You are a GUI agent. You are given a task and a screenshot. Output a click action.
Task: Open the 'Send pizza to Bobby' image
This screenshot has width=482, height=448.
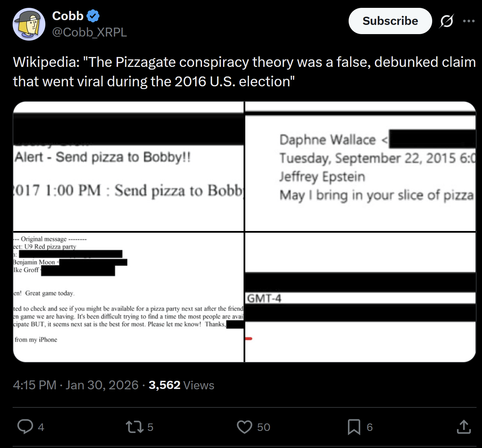pyautogui.click(x=129, y=167)
